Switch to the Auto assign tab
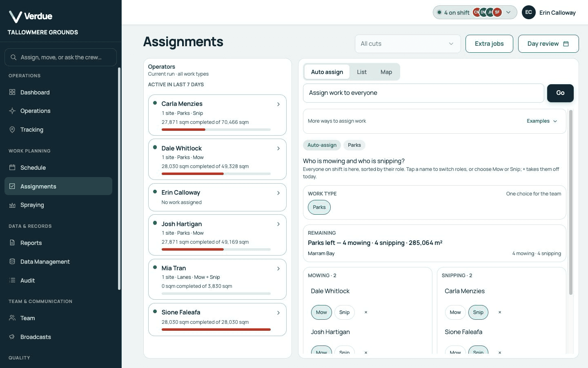This screenshot has width=588, height=368. (x=327, y=72)
